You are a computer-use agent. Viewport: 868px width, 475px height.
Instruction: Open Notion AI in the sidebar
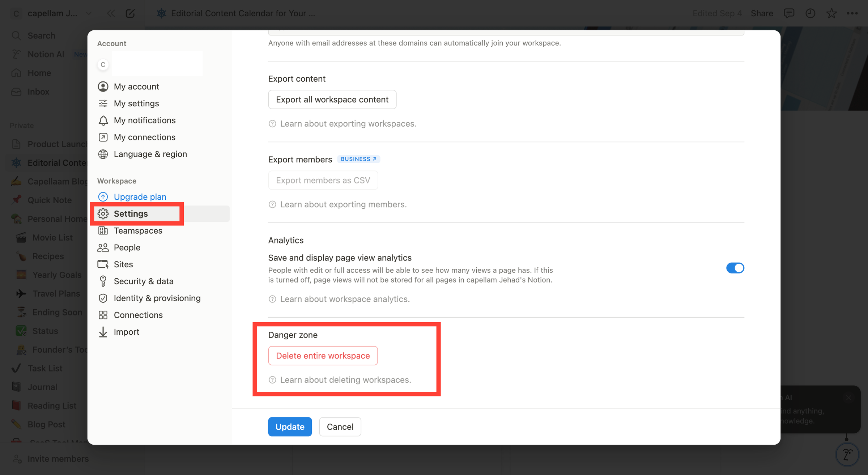pos(46,54)
